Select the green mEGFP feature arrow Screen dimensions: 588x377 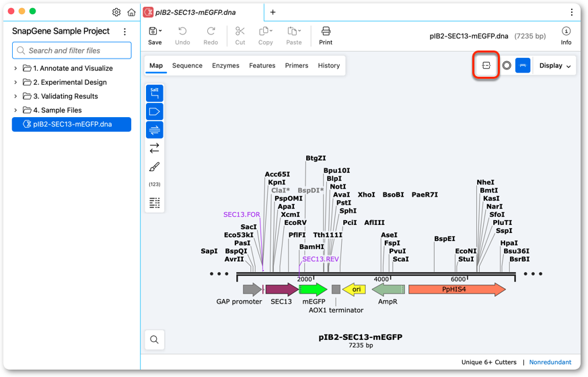tap(313, 289)
